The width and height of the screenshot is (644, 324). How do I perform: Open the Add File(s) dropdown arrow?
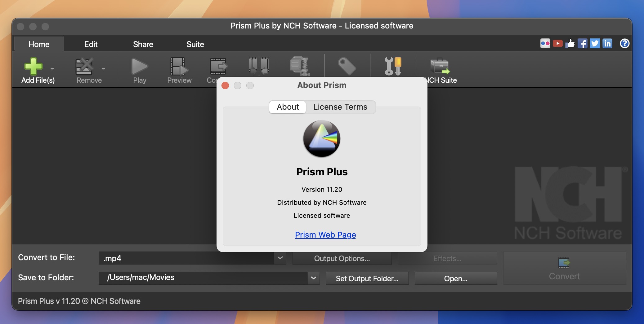(x=52, y=69)
